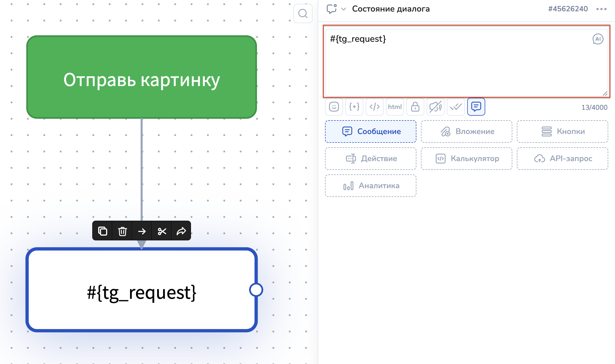Open the three-dots more options menu
615x364 pixels.
point(601,9)
